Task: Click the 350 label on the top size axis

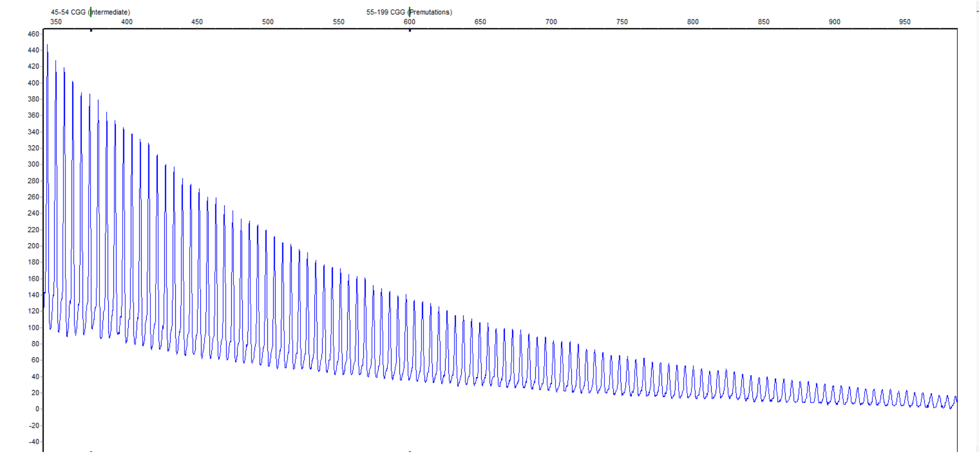Action: click(x=56, y=22)
